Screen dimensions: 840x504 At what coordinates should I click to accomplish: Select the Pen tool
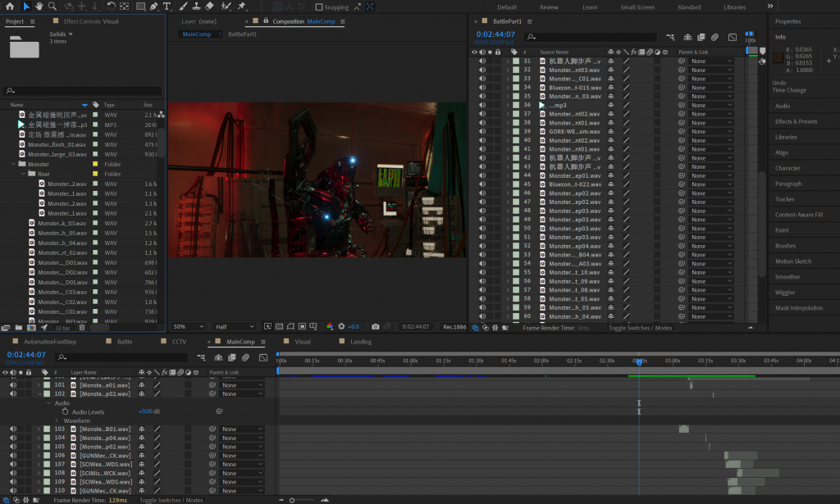click(x=155, y=7)
